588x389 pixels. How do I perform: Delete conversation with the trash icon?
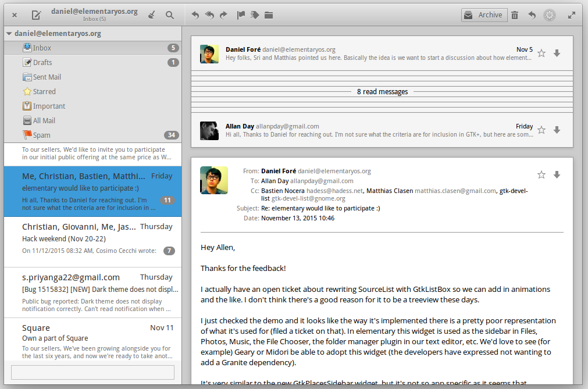(515, 15)
